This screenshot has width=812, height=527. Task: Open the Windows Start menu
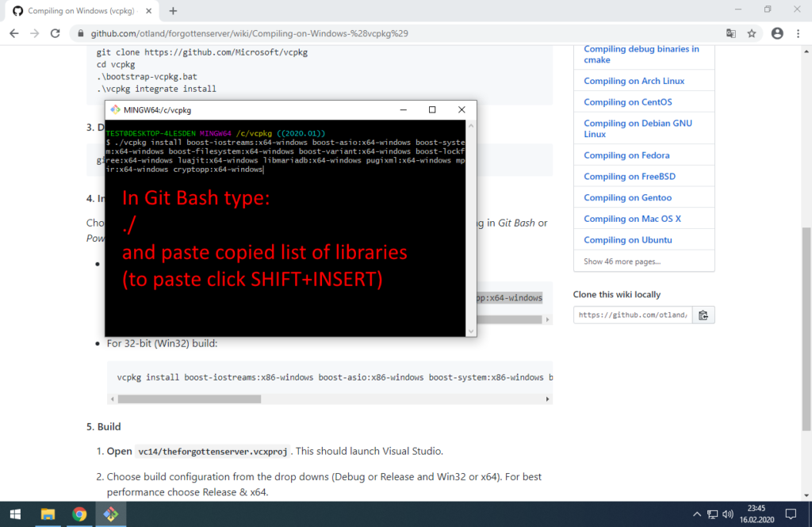[x=16, y=514]
